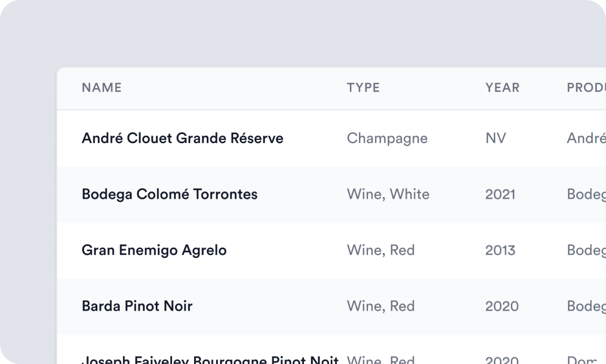Sort table by TYPE column header
Screen dimensions: 606x364
(363, 88)
